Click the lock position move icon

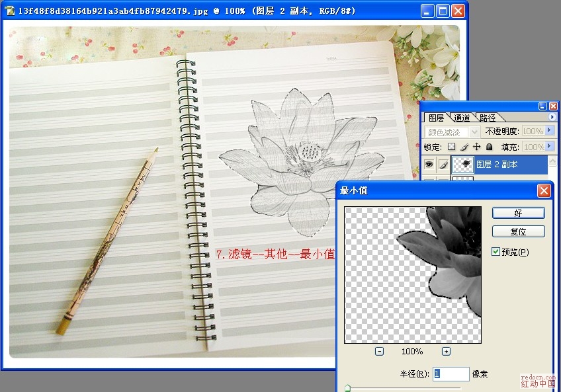click(476, 147)
